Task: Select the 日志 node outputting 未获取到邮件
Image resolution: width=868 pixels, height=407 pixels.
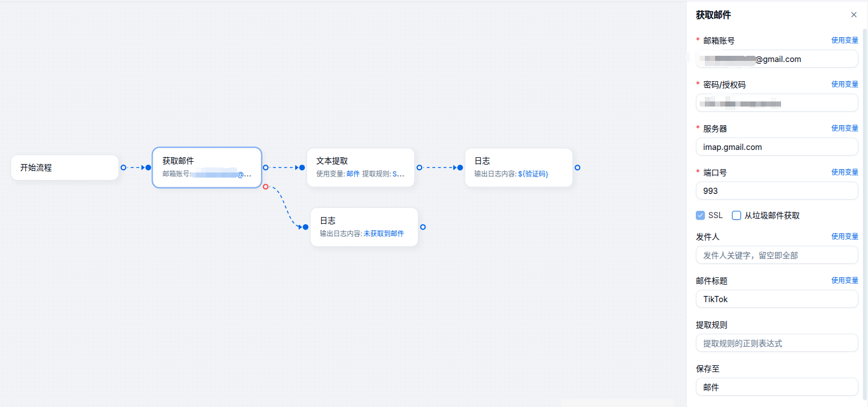Action: tap(363, 227)
